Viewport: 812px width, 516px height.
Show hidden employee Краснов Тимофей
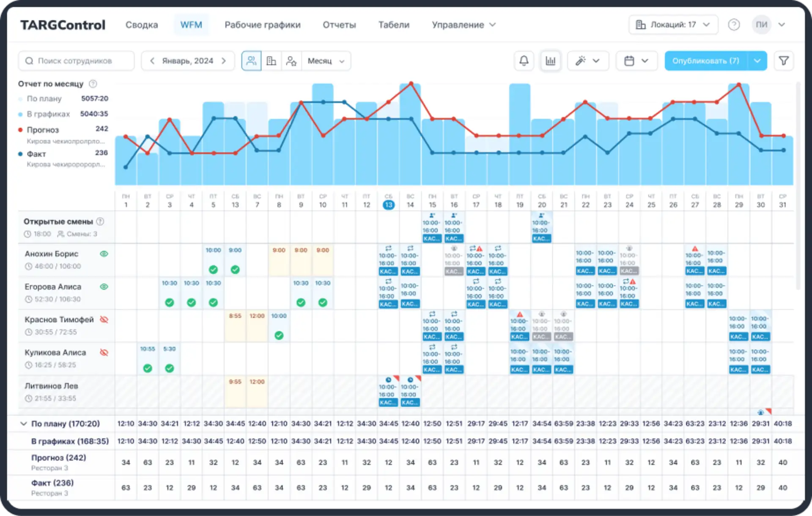[104, 319]
